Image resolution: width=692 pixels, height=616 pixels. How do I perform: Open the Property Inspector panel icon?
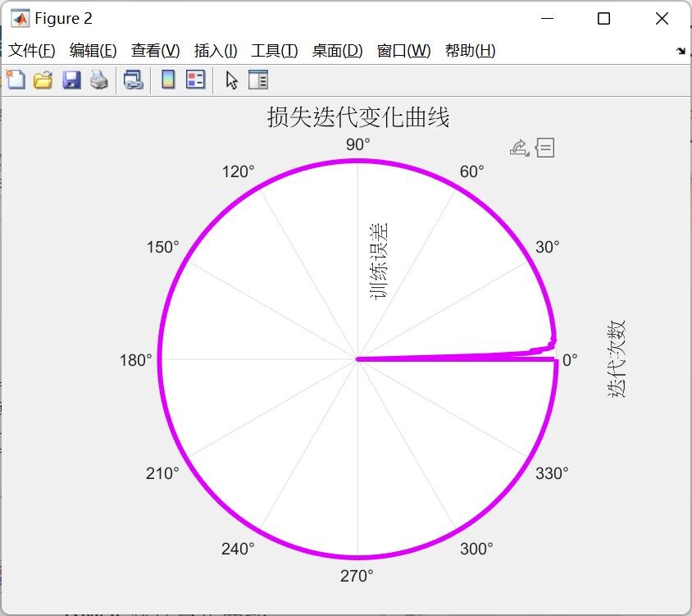pos(258,80)
